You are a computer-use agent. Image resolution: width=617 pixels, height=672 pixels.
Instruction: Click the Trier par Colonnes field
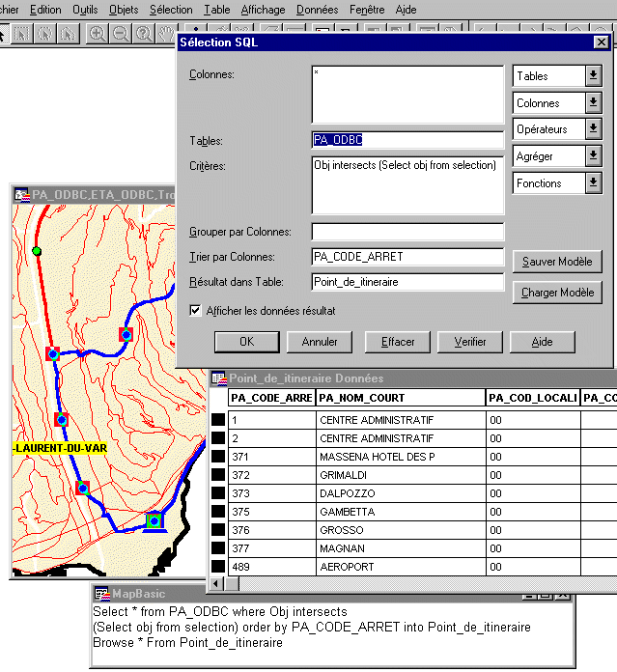pyautogui.click(x=407, y=257)
